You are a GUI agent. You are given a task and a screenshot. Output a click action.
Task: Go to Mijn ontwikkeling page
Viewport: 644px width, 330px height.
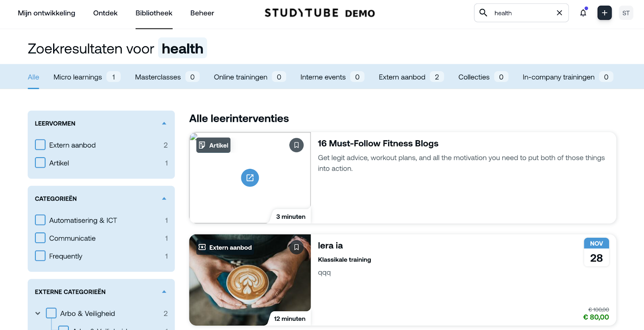(x=46, y=13)
